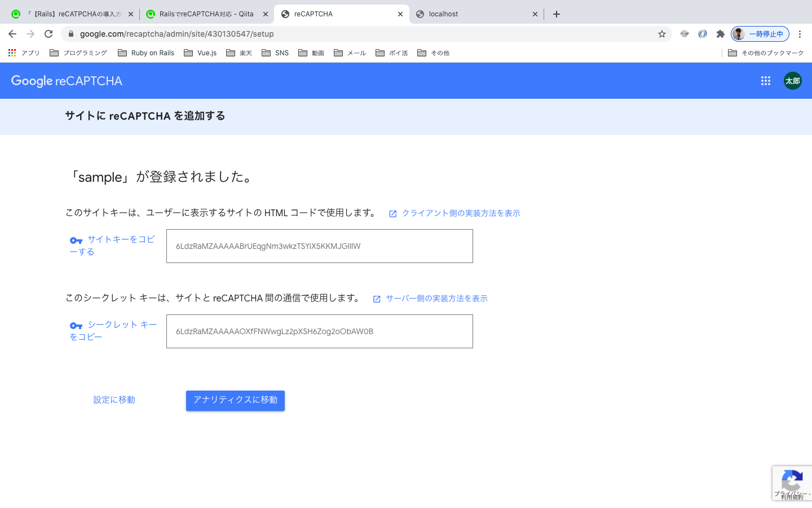
Task: Open the メール bookmark folder
Action: pos(350,53)
